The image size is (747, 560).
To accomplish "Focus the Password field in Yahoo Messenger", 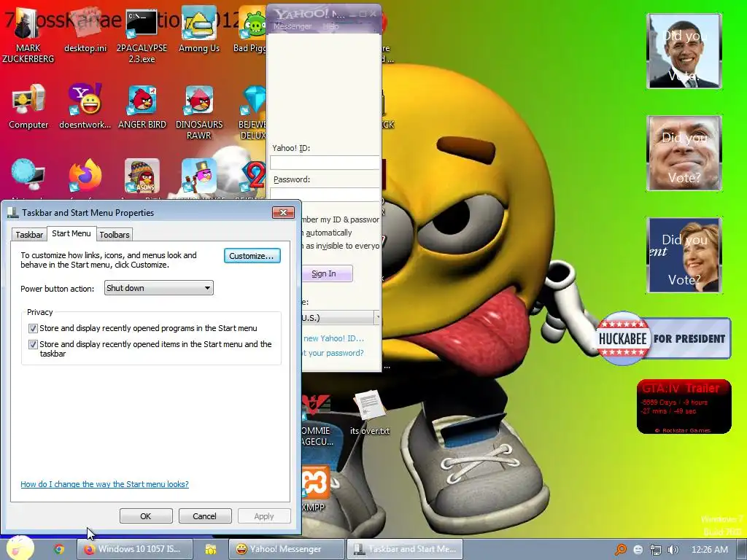I will click(325, 194).
